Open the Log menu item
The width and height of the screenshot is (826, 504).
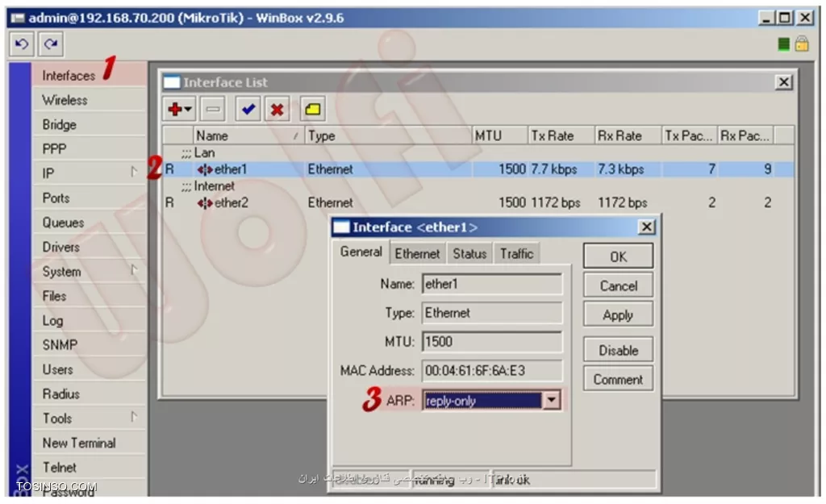pyautogui.click(x=90, y=320)
